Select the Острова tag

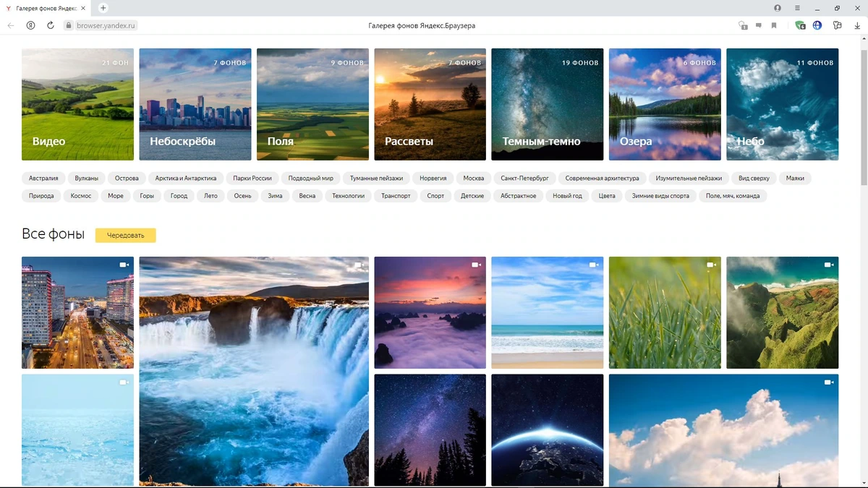[x=127, y=178]
